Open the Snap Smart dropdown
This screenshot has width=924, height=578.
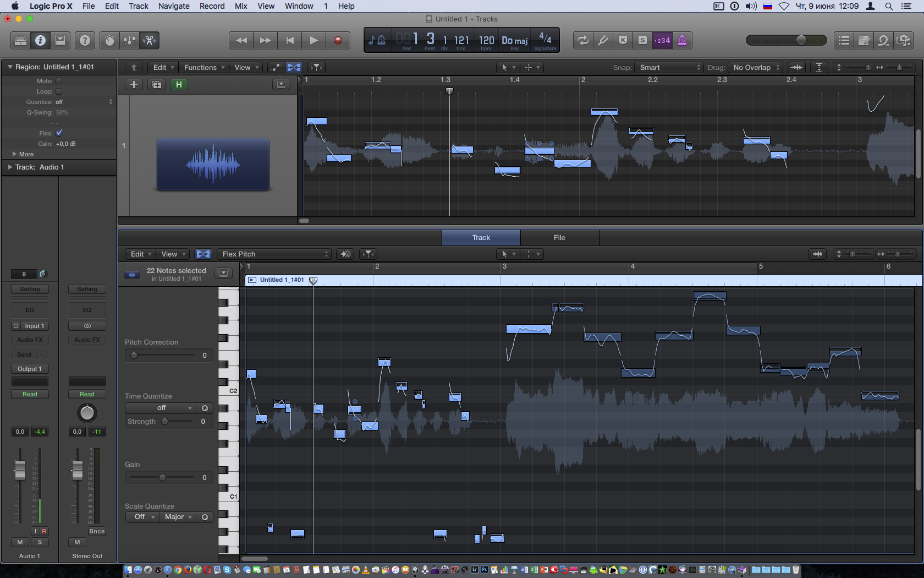tap(669, 67)
